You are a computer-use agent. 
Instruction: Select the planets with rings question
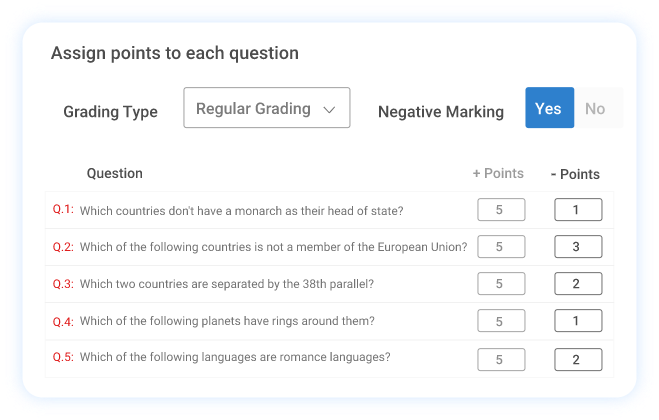227,321
